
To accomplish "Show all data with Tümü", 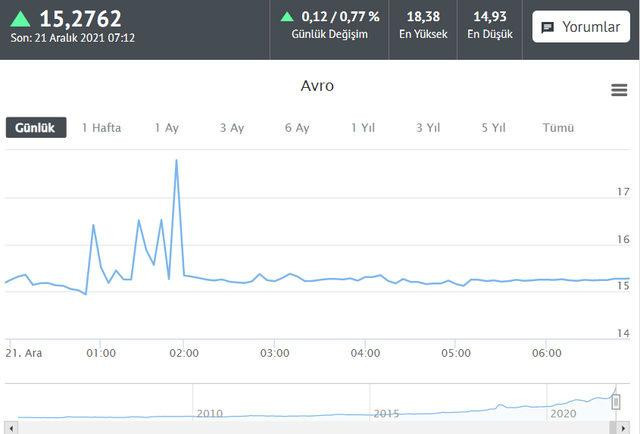I will click(558, 128).
